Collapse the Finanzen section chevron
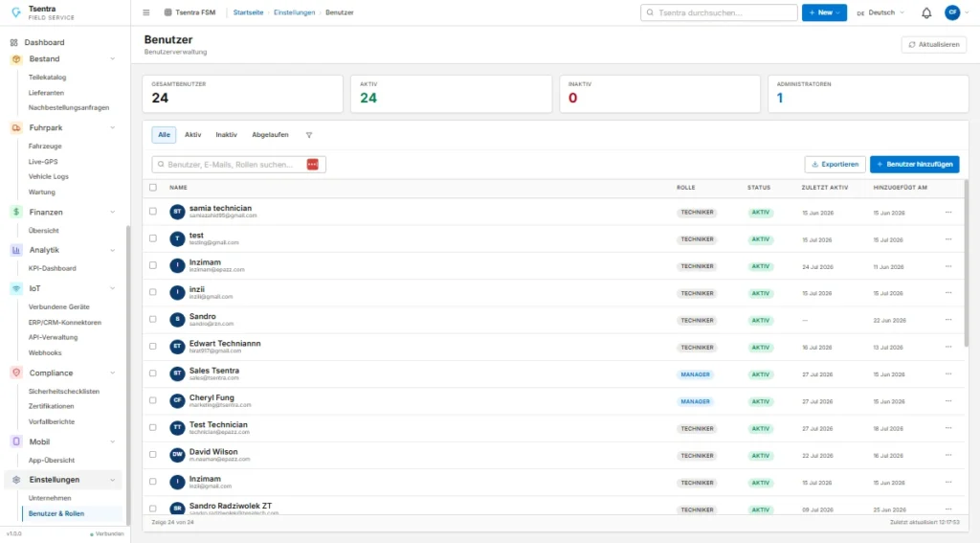The height and width of the screenshot is (543, 980). click(x=113, y=212)
